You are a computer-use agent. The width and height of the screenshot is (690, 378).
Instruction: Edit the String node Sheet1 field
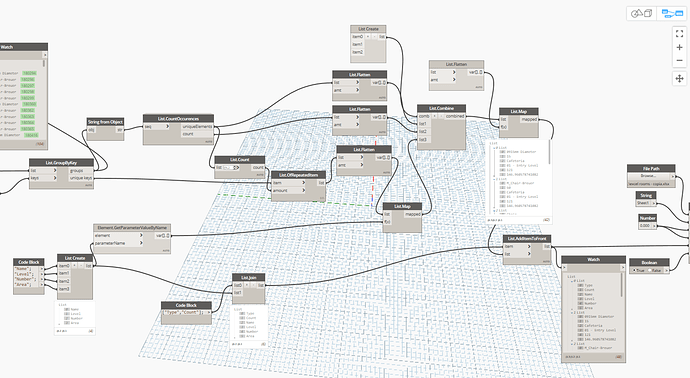[643, 203]
